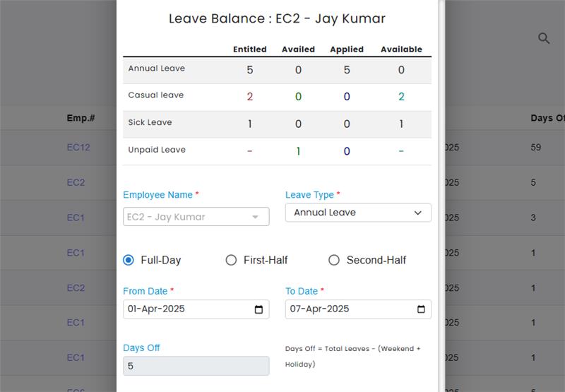Pick the Second-Half radio option
The image size is (565, 392).
coord(334,260)
